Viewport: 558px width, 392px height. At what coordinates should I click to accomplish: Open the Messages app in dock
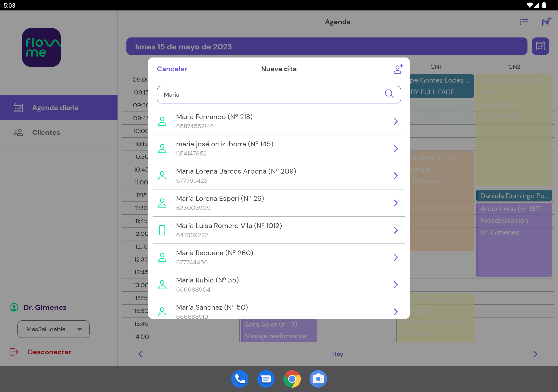point(266,379)
